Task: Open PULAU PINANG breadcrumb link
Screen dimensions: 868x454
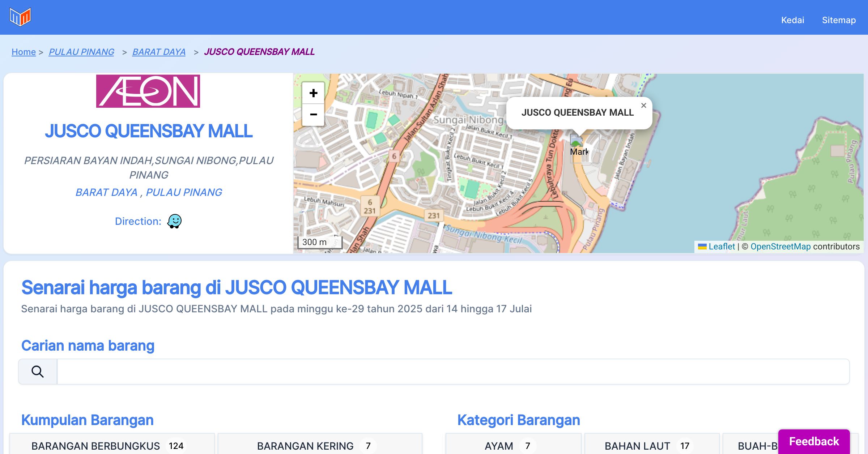Action: pyautogui.click(x=81, y=52)
